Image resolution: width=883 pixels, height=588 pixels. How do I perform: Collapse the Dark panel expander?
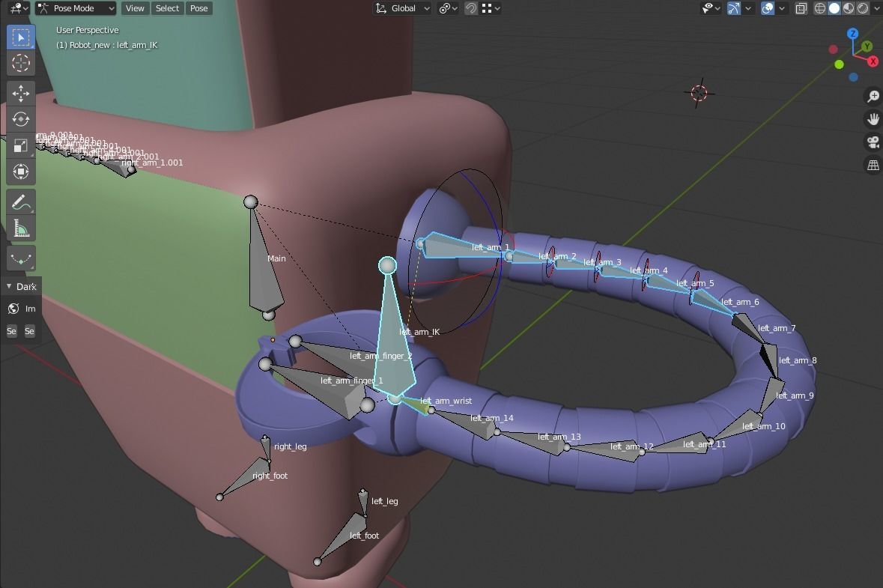pos(9,287)
